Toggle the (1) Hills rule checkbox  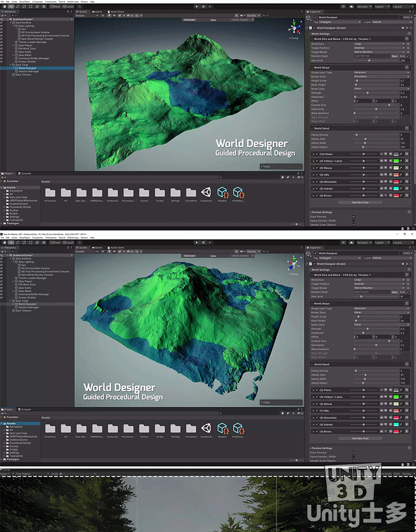point(317,411)
